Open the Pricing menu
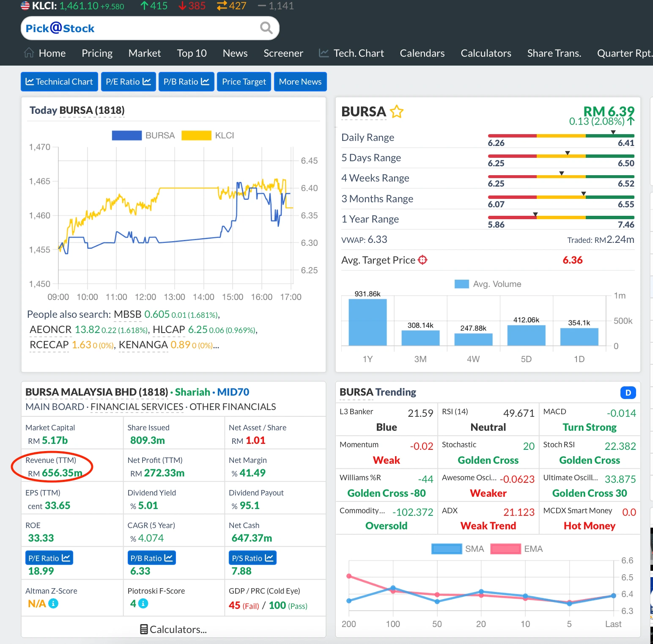 click(x=97, y=53)
